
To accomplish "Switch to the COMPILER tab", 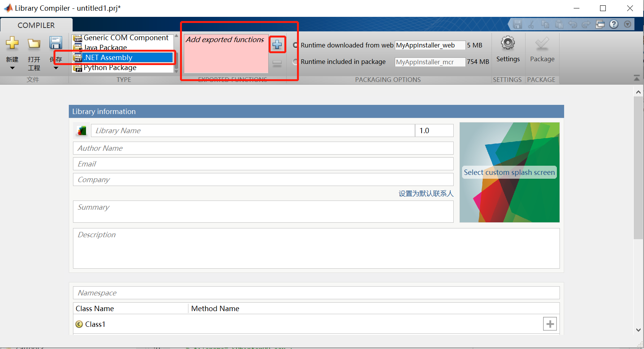I will click(36, 25).
